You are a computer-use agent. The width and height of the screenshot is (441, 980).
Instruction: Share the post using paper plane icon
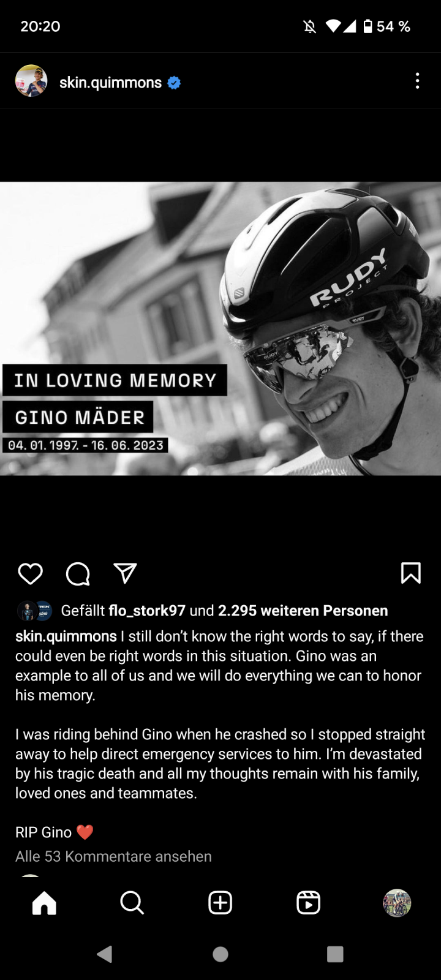click(125, 573)
